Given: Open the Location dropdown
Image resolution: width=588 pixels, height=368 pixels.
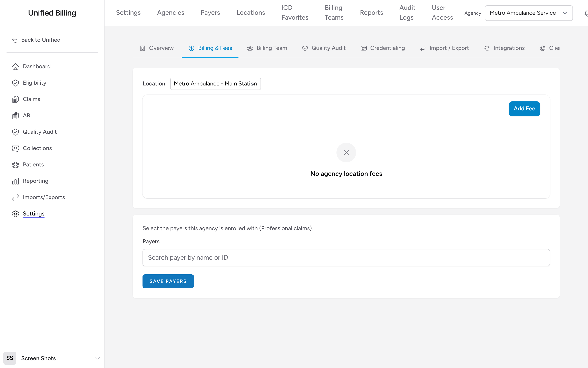Looking at the screenshot, I should click(216, 84).
